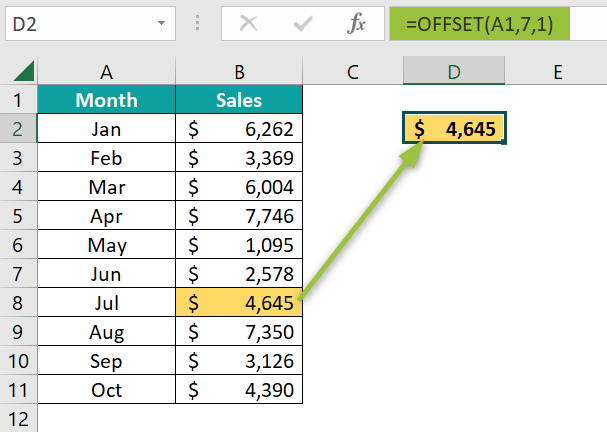Click the Mar cell
Screen dimensions: 607x432
click(106, 187)
